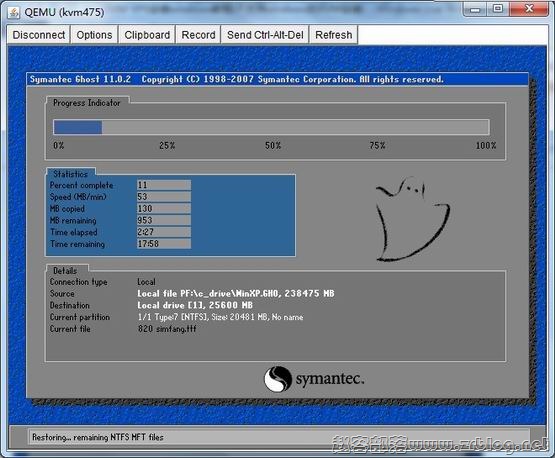Click the 75% progress scale mark

point(377,145)
